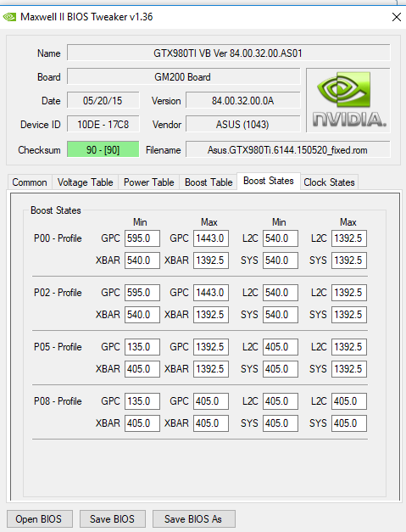Click the Open BIOS button
The height and width of the screenshot is (532, 406).
point(39,518)
